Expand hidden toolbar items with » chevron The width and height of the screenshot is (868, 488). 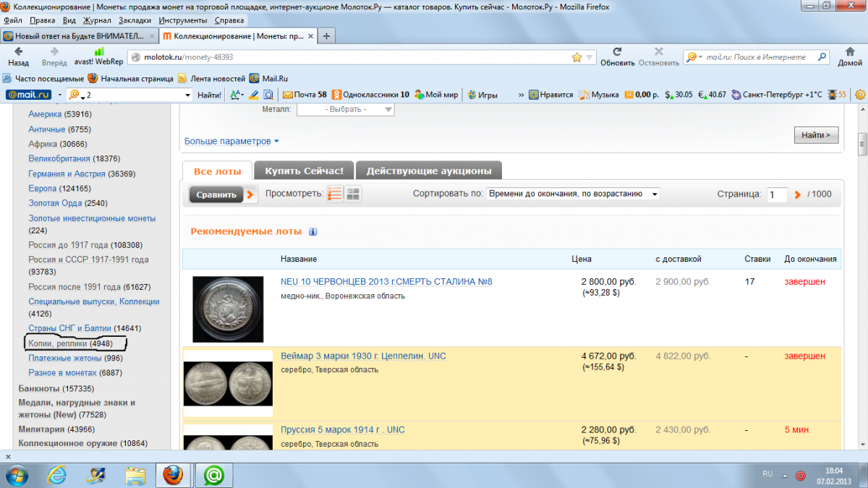tap(522, 95)
